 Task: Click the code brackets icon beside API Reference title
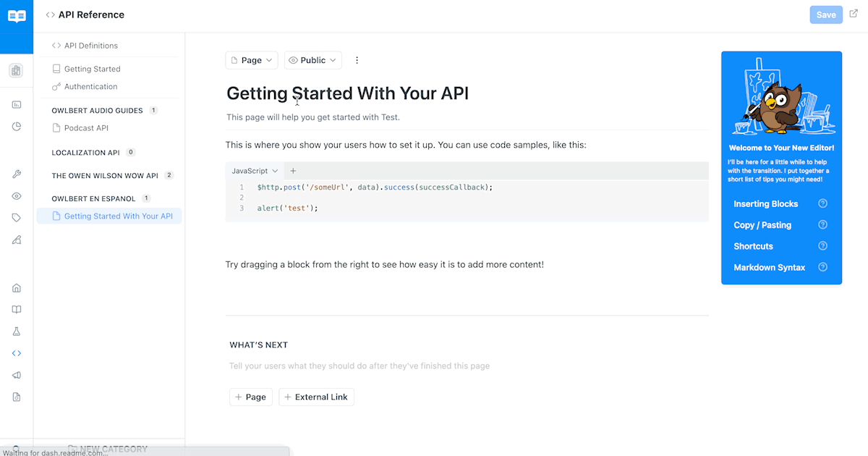point(50,14)
